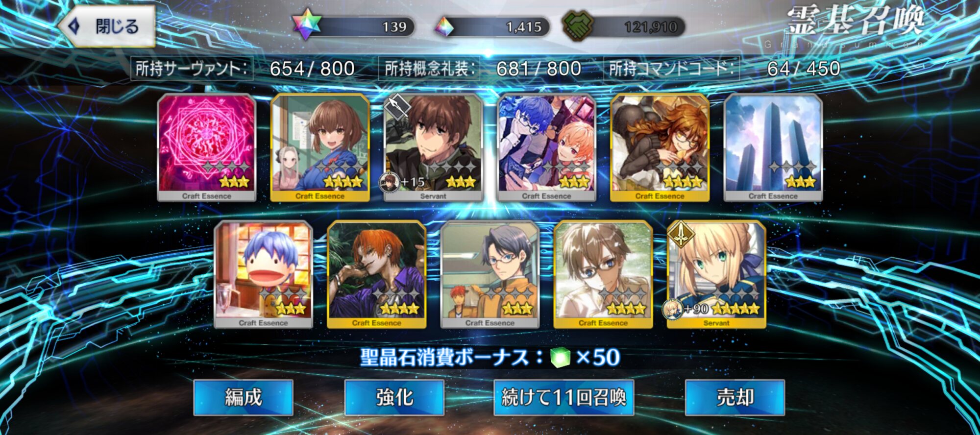This screenshot has height=435, width=980.
Task: Select the pink magic circle Craft Essence card
Action: pyautogui.click(x=207, y=147)
